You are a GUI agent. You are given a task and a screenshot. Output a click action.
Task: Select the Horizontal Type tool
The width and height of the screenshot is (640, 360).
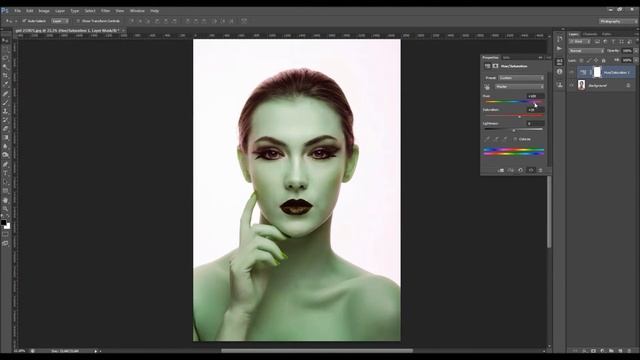(x=5, y=173)
